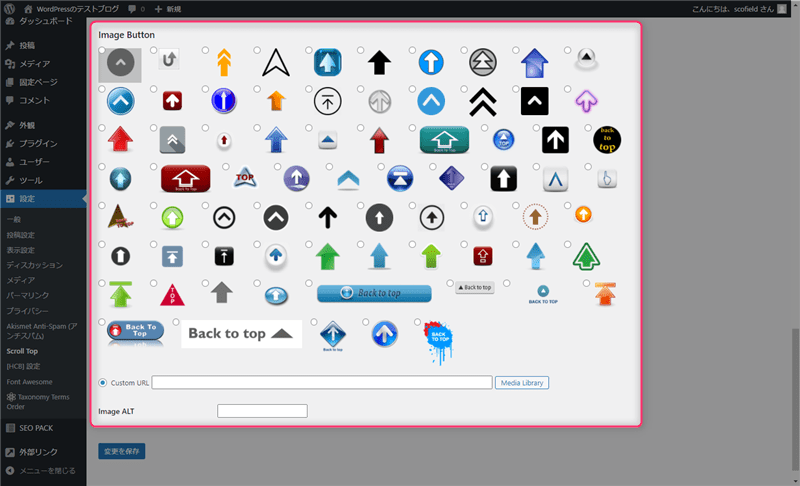
Task: Open the WordPressのテストブログ site link
Action: [x=71, y=9]
